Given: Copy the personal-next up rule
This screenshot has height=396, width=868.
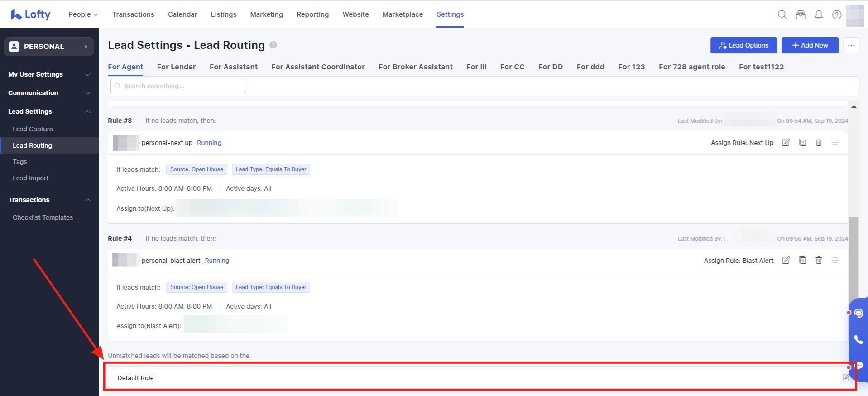Looking at the screenshot, I should [802, 143].
